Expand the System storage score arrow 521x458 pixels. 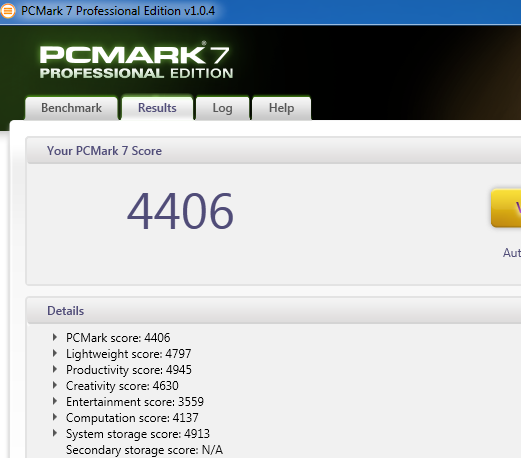[55, 433]
